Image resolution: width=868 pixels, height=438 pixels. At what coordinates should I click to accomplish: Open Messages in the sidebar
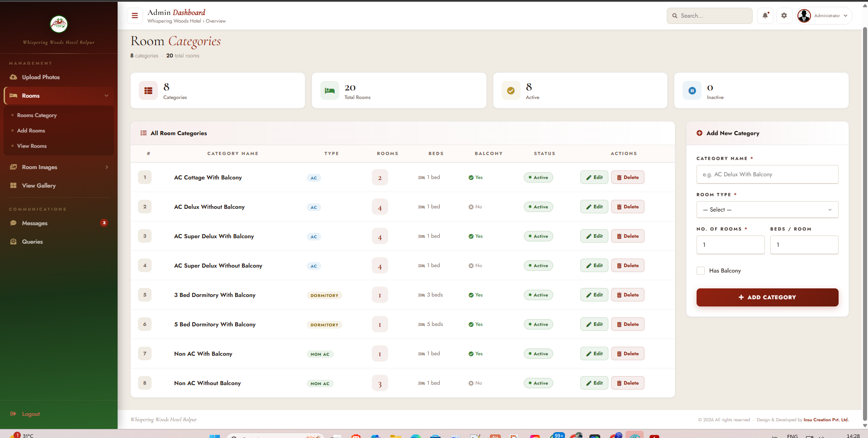click(x=35, y=223)
